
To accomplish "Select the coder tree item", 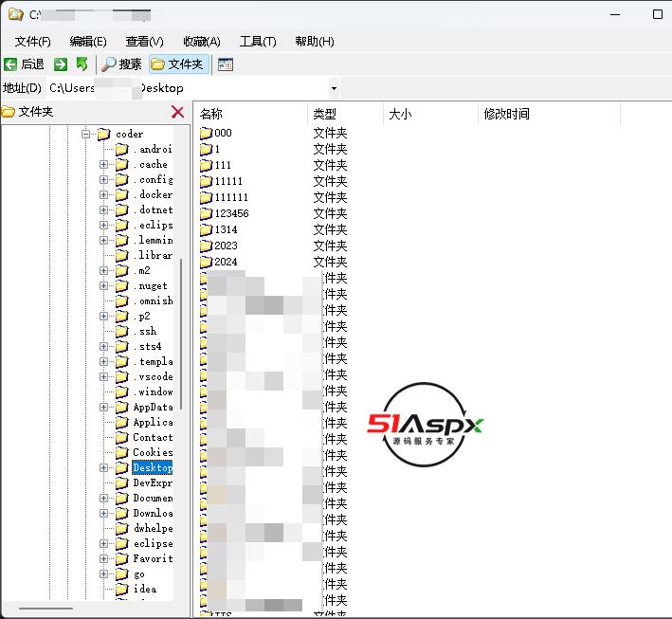I will click(130, 135).
